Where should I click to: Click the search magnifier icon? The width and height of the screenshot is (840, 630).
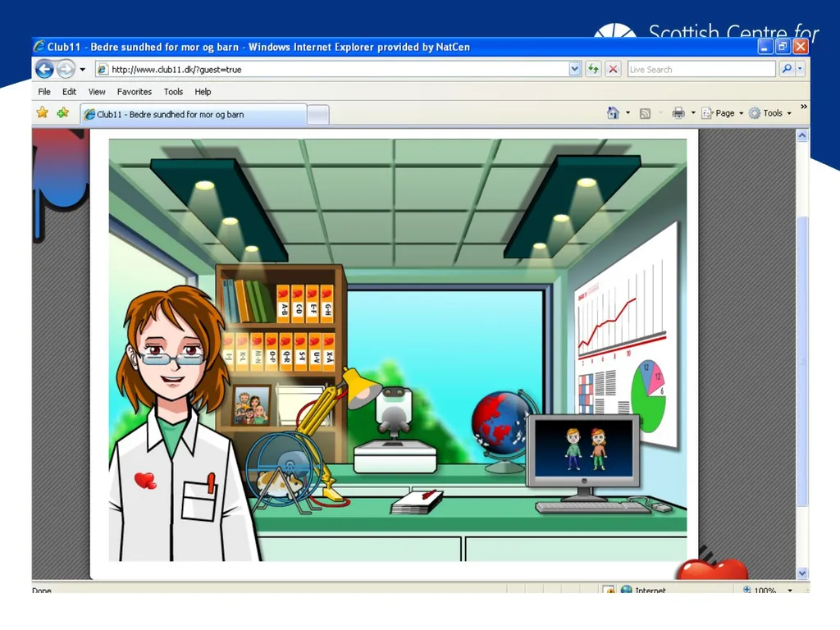[x=787, y=69]
